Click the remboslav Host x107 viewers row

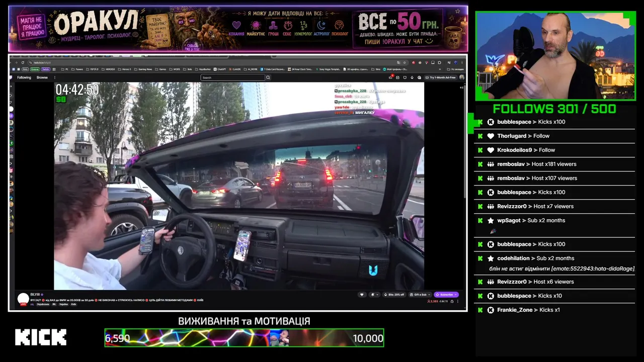554,178
